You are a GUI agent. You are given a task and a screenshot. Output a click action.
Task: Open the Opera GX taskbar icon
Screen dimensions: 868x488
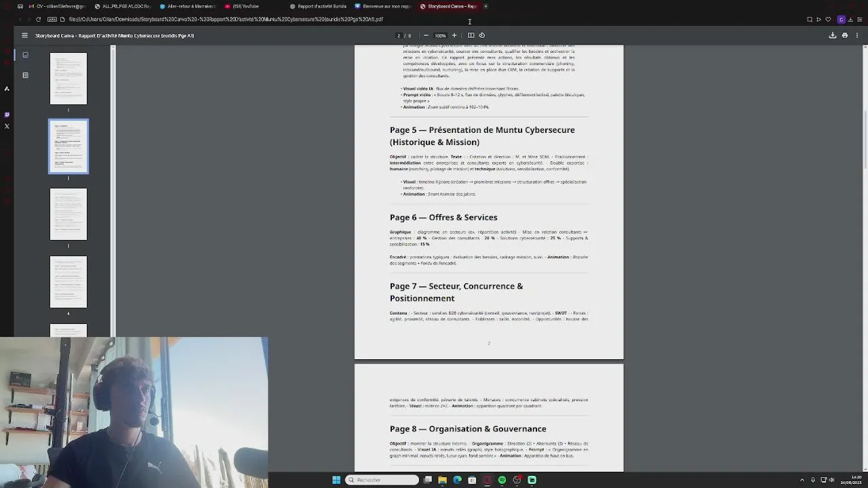coord(487,480)
